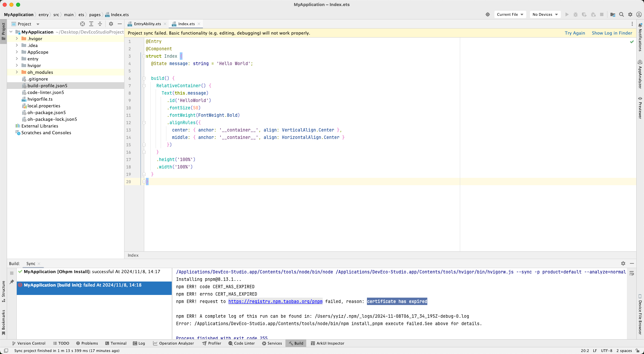Open IDE settings using the top-right gear
644x354 pixels.
(630, 14)
